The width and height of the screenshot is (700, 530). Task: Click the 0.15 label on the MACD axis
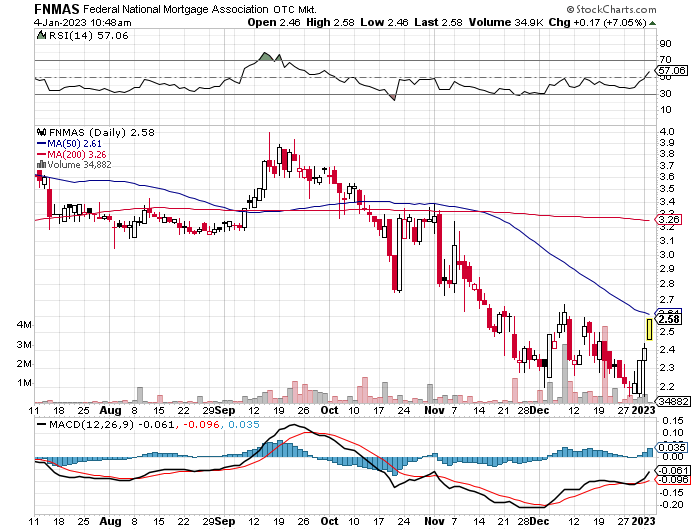click(673, 421)
